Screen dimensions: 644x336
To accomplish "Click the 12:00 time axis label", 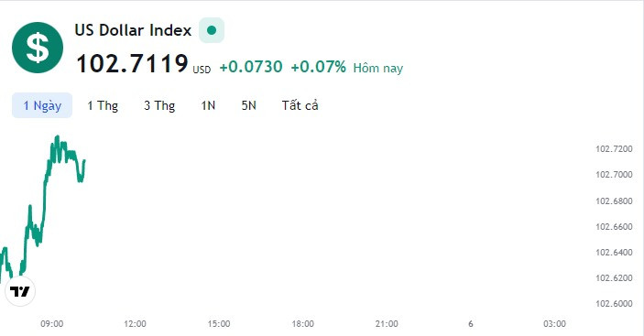I will [136, 324].
